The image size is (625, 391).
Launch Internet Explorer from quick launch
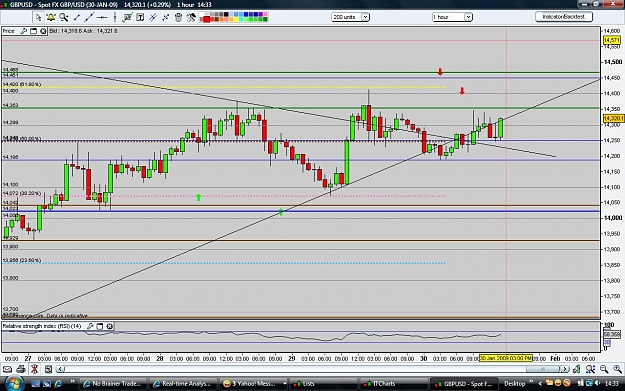pos(58,384)
